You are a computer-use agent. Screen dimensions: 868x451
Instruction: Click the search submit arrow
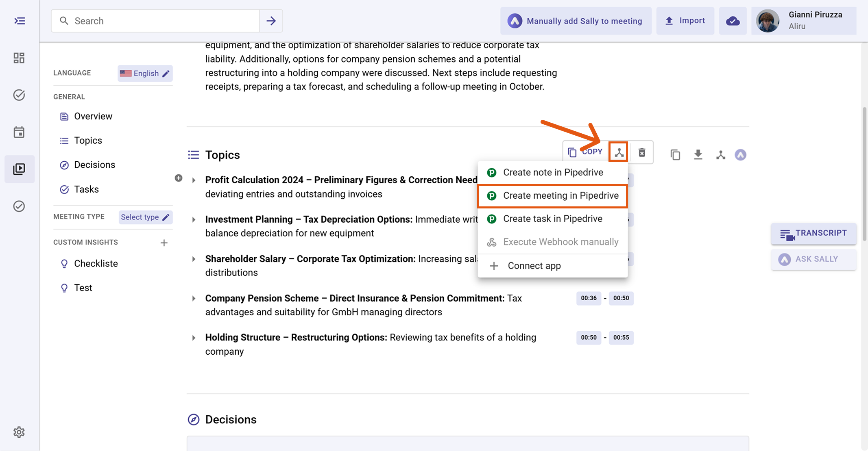[271, 21]
